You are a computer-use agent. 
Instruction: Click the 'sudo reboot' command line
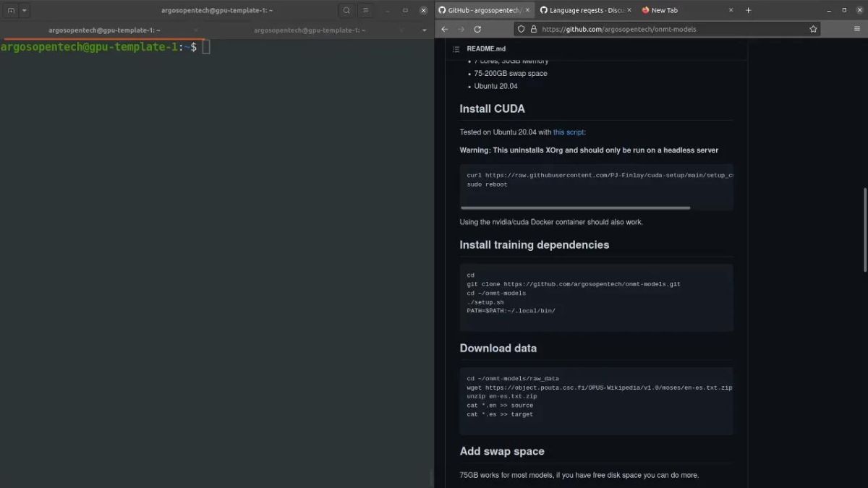(487, 184)
